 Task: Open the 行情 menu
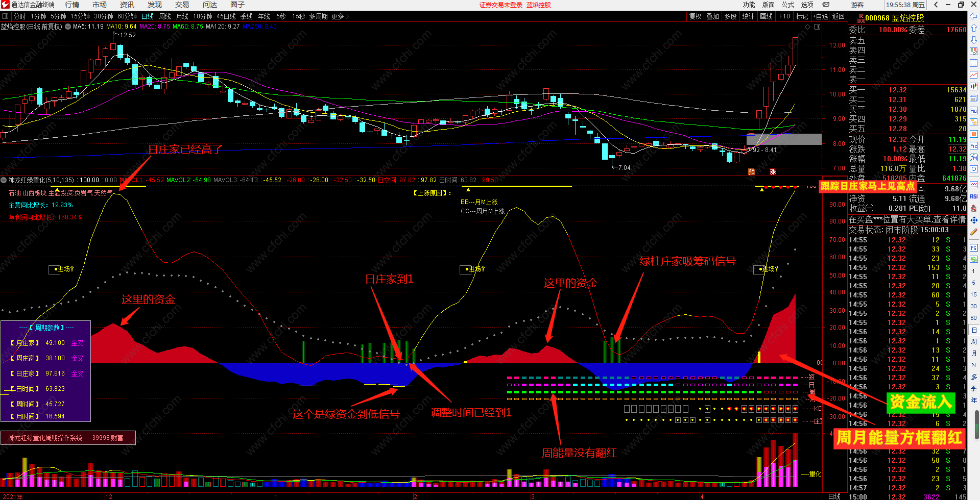tap(72, 5)
